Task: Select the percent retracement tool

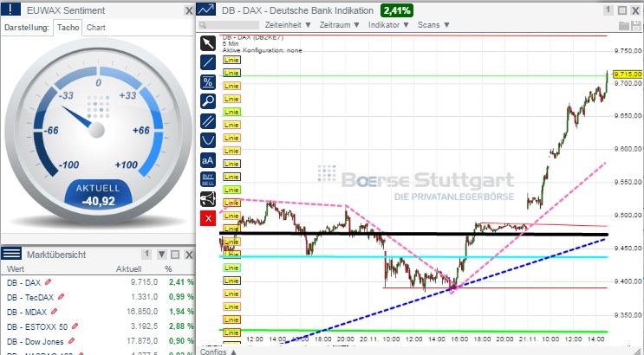Action: pyautogui.click(x=208, y=82)
